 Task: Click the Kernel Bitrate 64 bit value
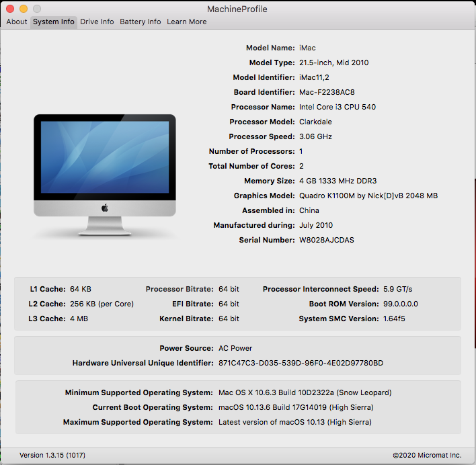[x=229, y=319]
